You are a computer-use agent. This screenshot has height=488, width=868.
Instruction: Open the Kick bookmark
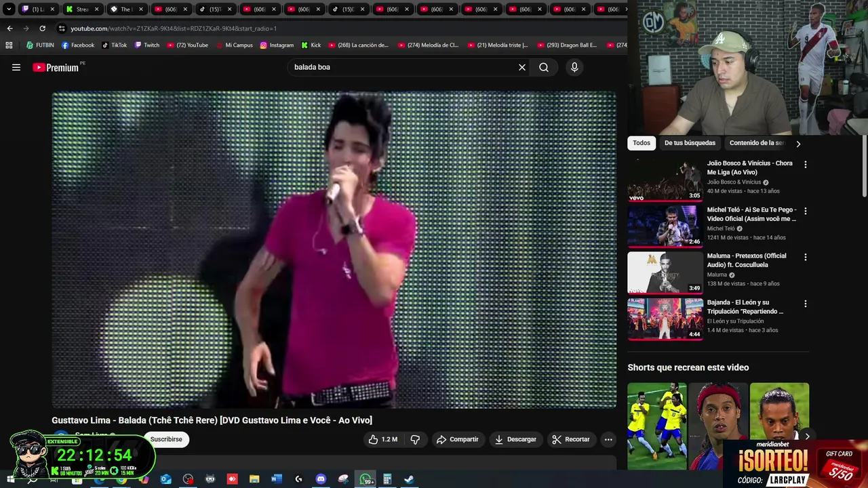click(x=311, y=45)
